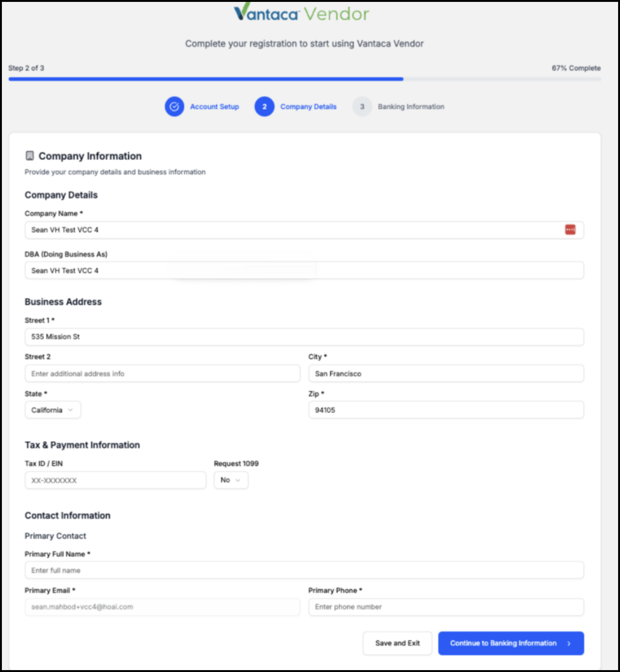Click the 'Step 2 of 3' text
This screenshot has height=672, width=620.
pos(26,68)
